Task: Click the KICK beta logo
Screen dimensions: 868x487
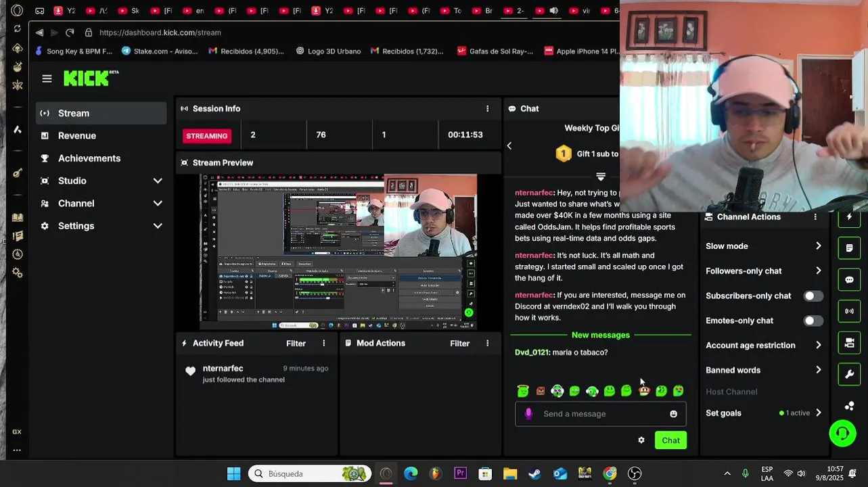Action: pos(91,78)
